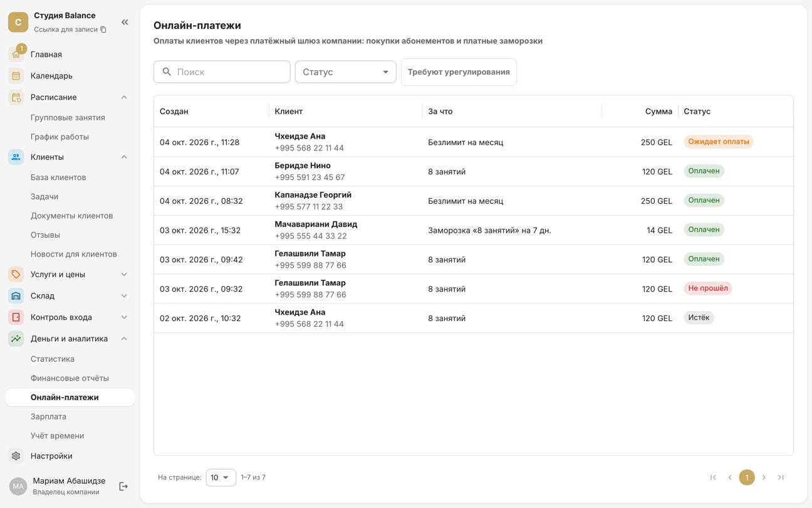Click the Склад warehouse icon

(x=16, y=295)
